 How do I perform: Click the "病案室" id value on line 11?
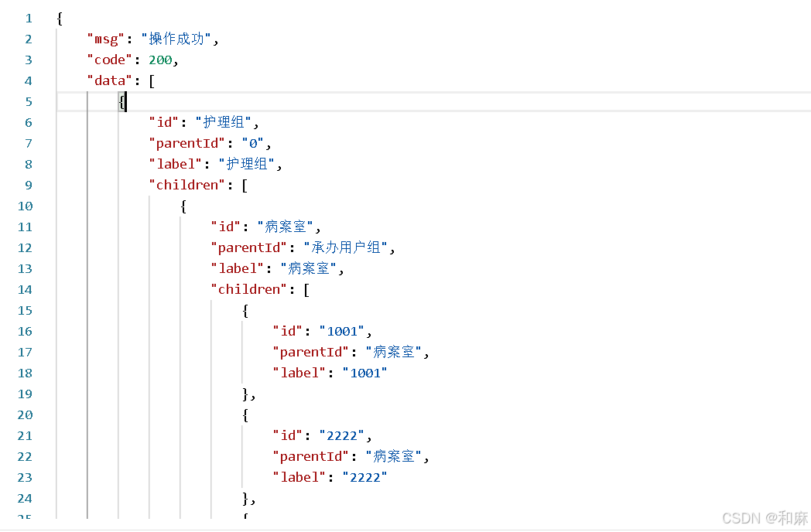click(x=286, y=227)
